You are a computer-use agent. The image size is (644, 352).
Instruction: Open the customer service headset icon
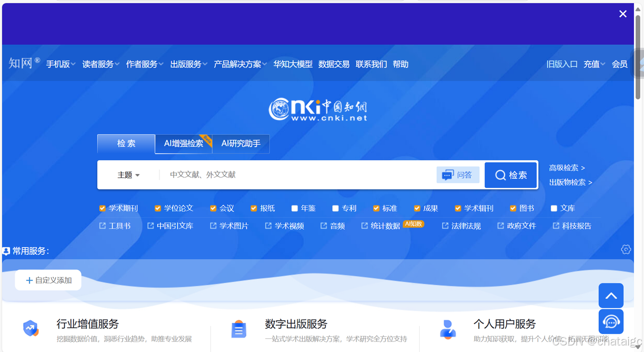(611, 322)
